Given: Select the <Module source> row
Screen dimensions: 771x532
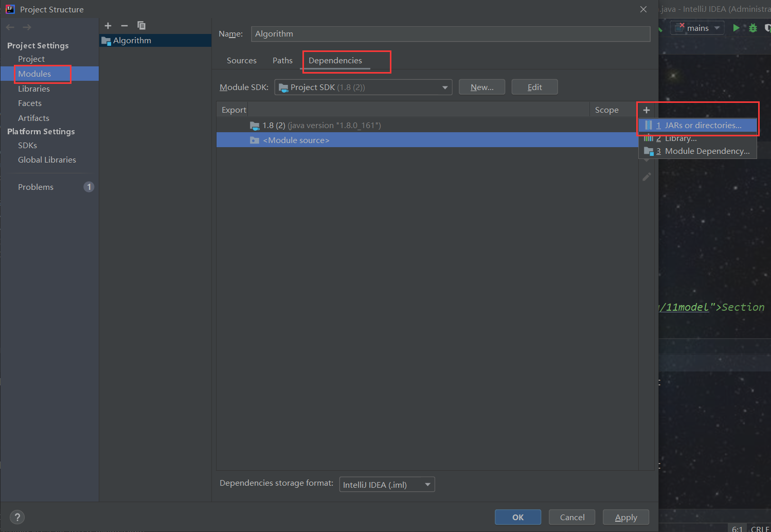Looking at the screenshot, I should point(427,140).
